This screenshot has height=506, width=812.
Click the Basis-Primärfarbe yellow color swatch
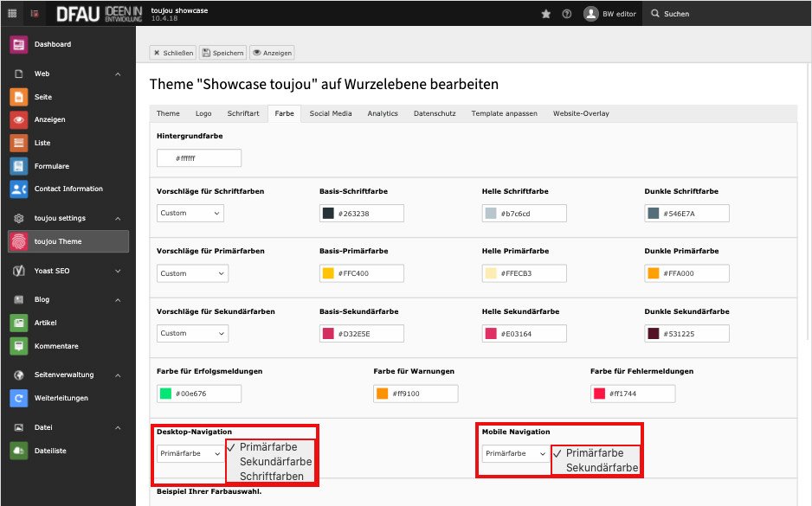pos(328,273)
